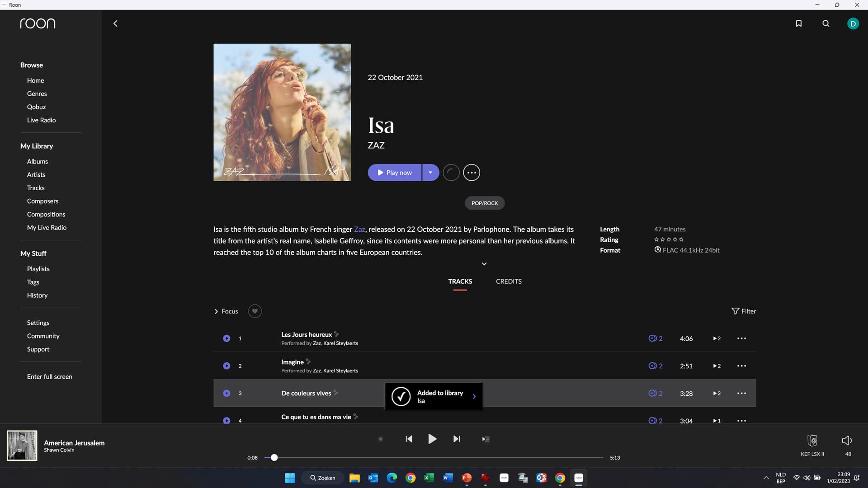The height and width of the screenshot is (488, 868).
Task: Open the now-playing American Jerusalem thumbnail
Action: click(22, 446)
